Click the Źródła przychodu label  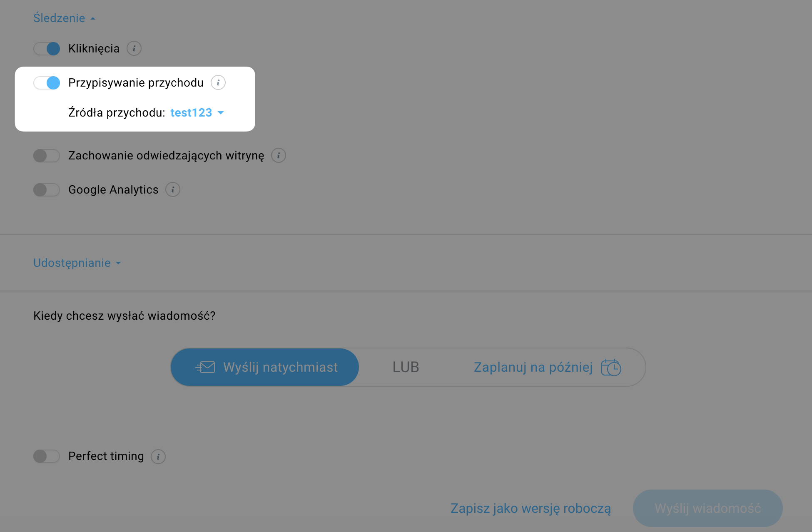point(117,113)
